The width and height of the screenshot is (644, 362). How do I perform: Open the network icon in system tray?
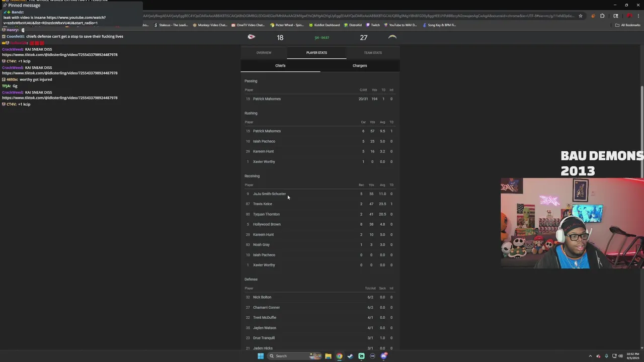coord(614,356)
